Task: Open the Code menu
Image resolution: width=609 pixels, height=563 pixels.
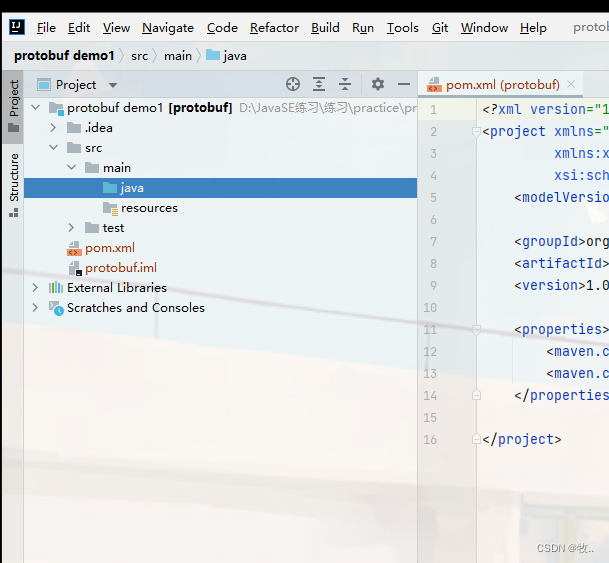Action: pyautogui.click(x=222, y=28)
